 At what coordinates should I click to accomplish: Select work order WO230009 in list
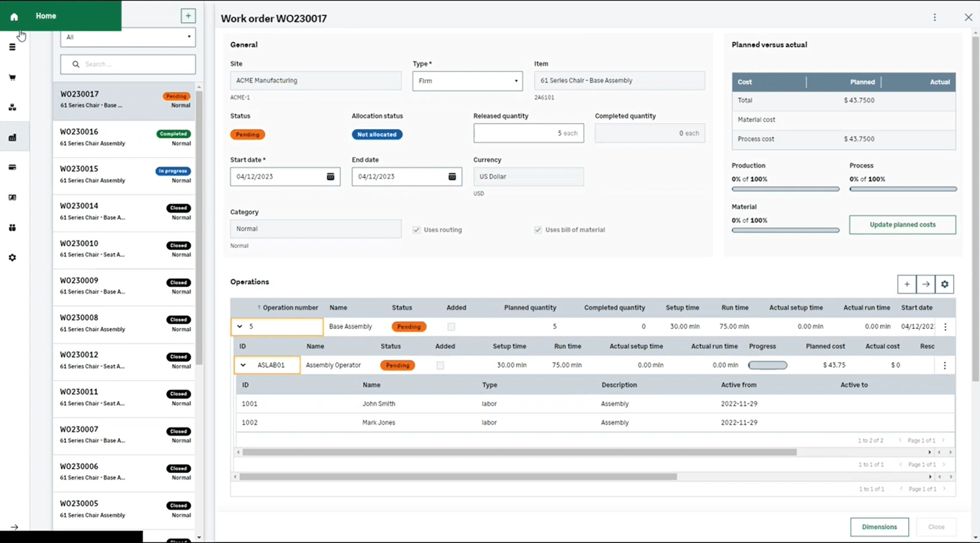click(124, 286)
